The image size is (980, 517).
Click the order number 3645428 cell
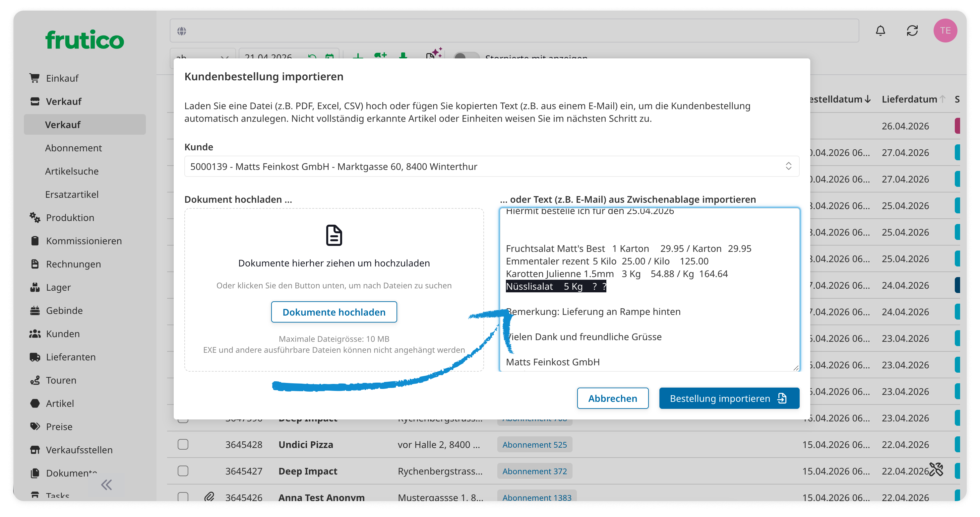(x=243, y=444)
